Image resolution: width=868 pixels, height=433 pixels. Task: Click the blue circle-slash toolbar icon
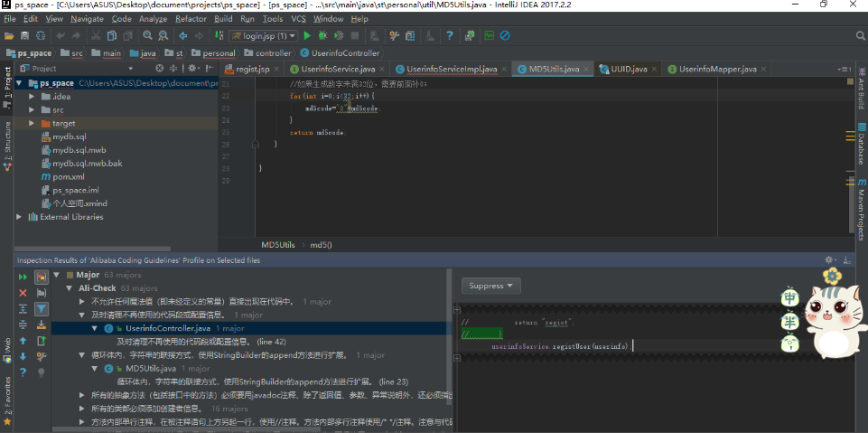click(x=505, y=35)
